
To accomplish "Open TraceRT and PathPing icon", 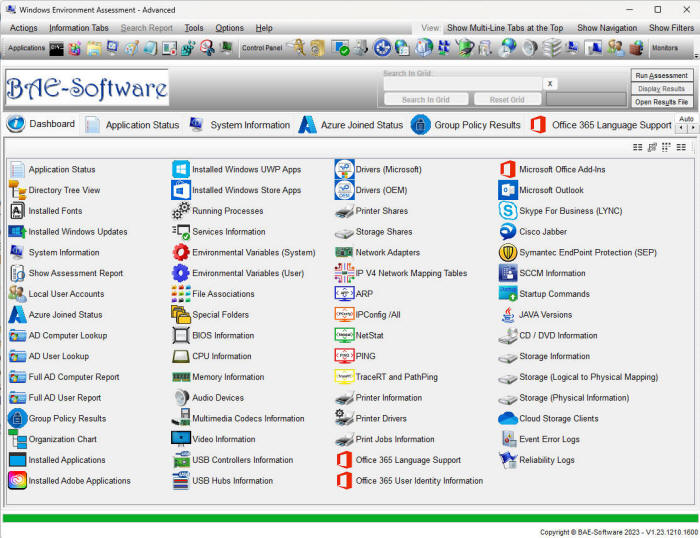I will coord(344,377).
